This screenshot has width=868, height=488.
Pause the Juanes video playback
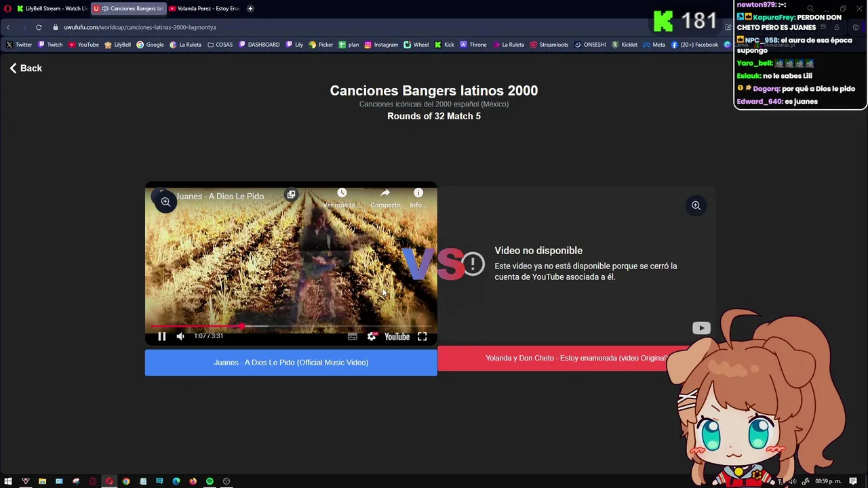click(162, 336)
